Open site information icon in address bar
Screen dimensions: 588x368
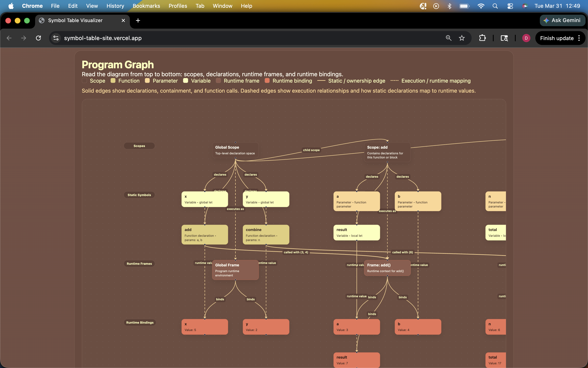pyautogui.click(x=56, y=38)
